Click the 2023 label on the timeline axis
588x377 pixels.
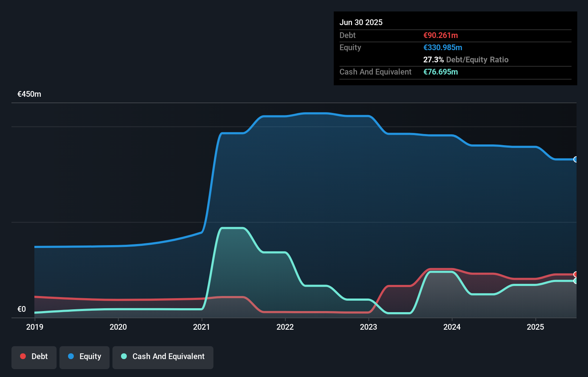(x=368, y=327)
